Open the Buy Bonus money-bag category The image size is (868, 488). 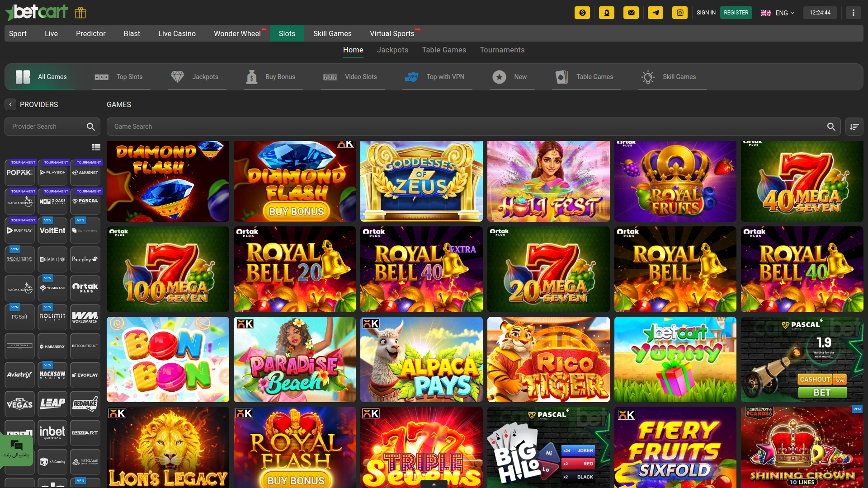tap(252, 77)
